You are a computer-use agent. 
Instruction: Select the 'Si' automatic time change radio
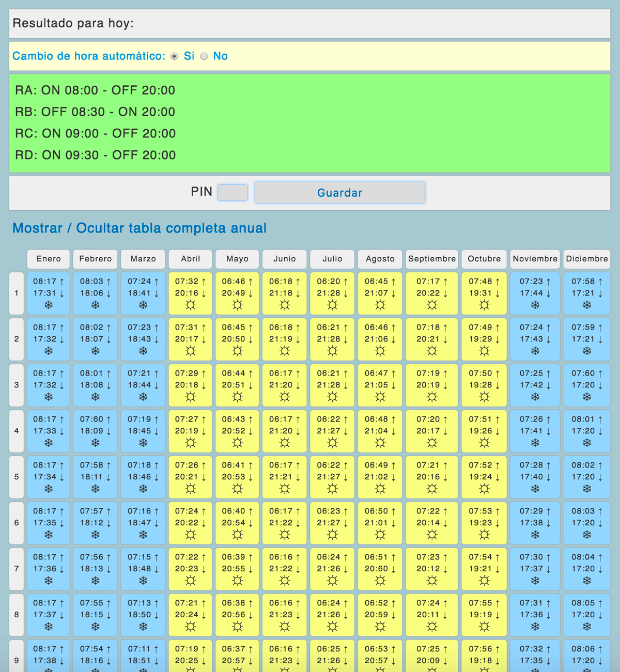[175, 56]
